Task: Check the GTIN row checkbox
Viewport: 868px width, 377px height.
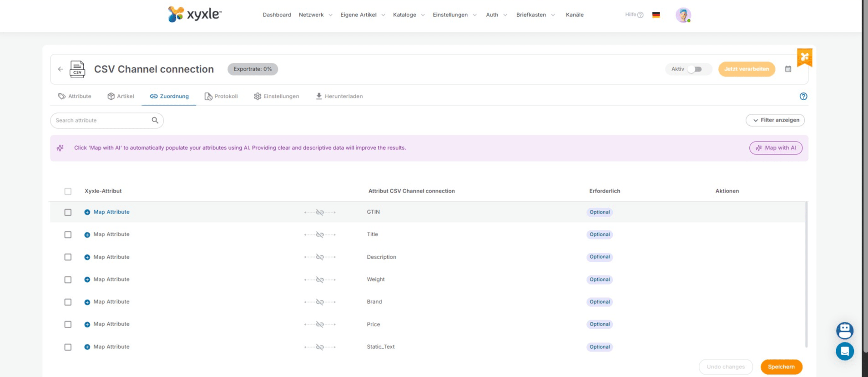Action: pyautogui.click(x=68, y=212)
